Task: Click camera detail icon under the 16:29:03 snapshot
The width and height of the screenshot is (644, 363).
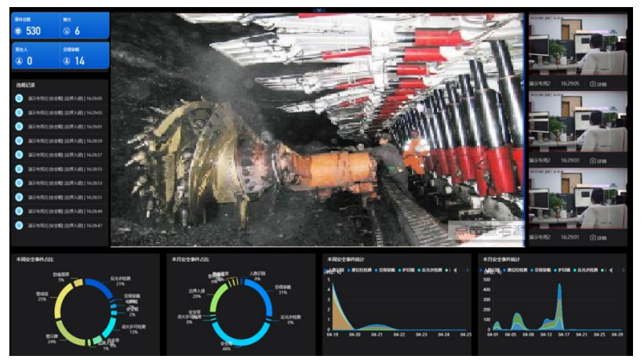Action: tap(593, 161)
